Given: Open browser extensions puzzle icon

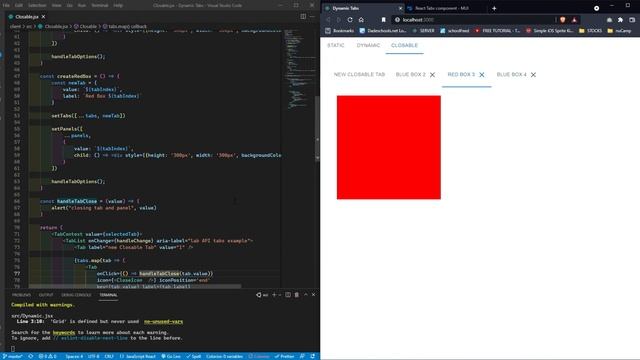Looking at the screenshot, I should 620,20.
